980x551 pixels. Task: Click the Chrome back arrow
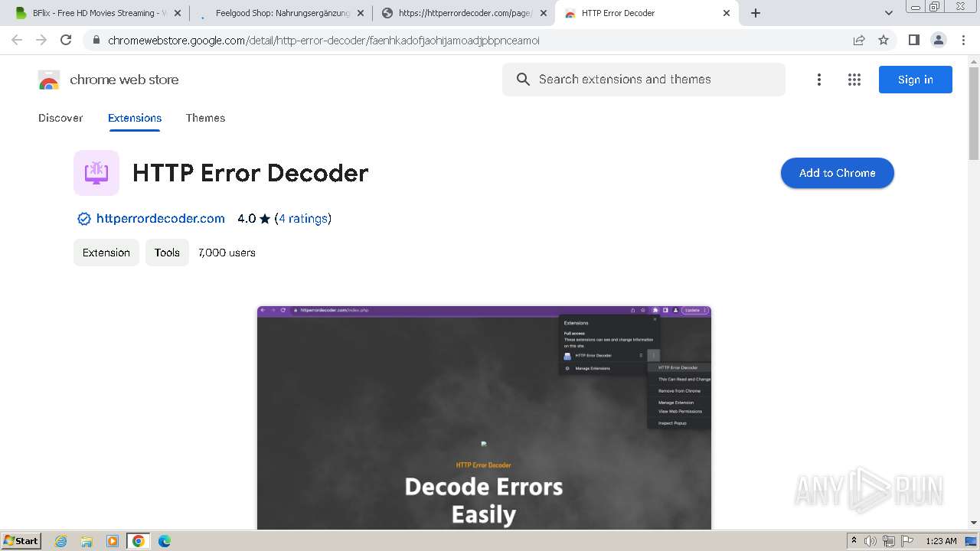(x=17, y=40)
